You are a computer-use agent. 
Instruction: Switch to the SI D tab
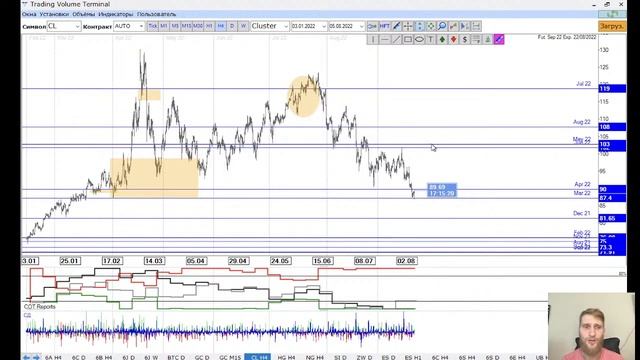340,358
